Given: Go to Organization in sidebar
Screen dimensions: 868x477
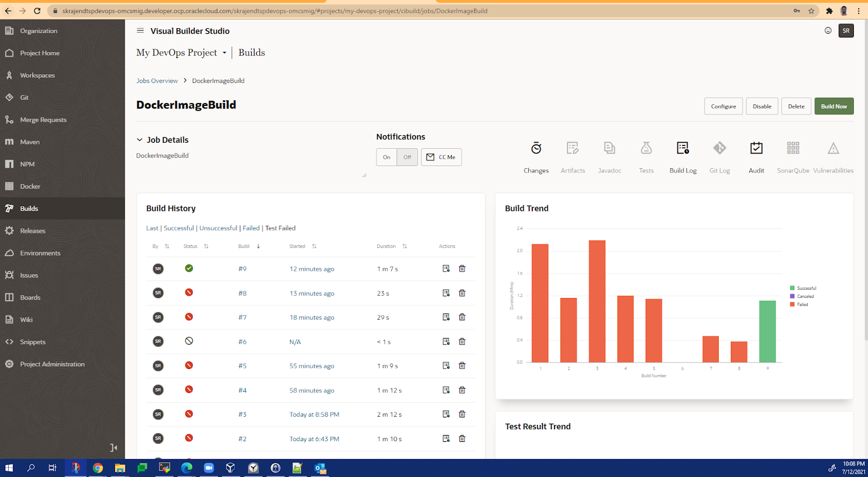Looking at the screenshot, I should (62, 31).
